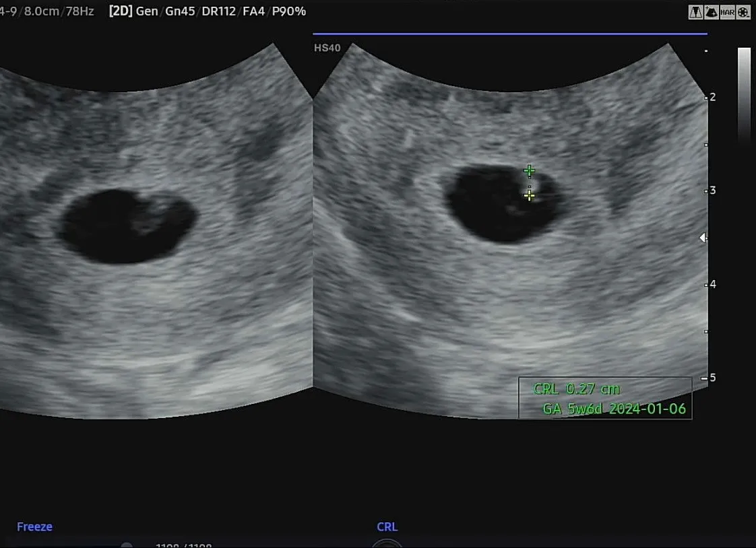Click the sector scan icon with plus

click(x=711, y=13)
